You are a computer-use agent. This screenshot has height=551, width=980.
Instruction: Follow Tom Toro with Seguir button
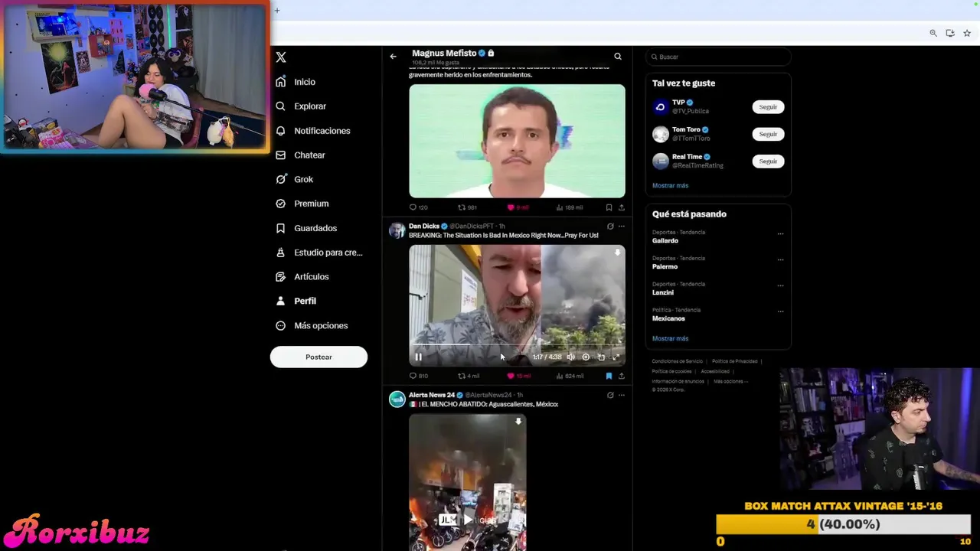[x=768, y=134]
